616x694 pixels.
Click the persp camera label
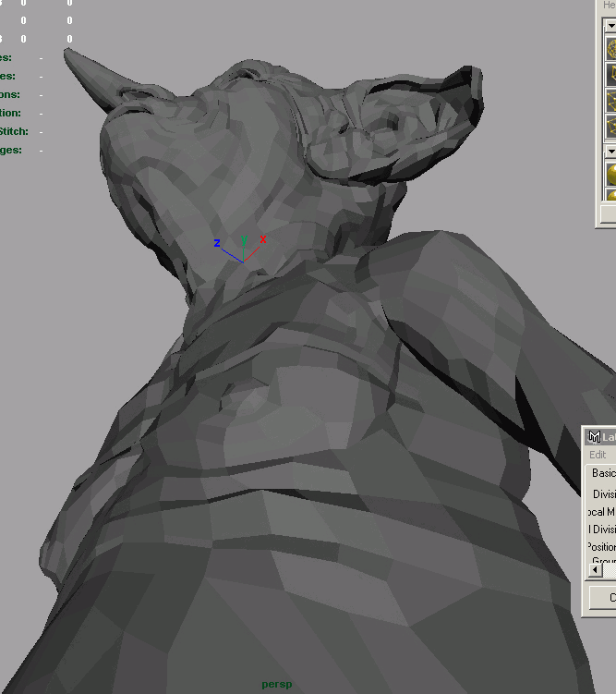tap(275, 685)
